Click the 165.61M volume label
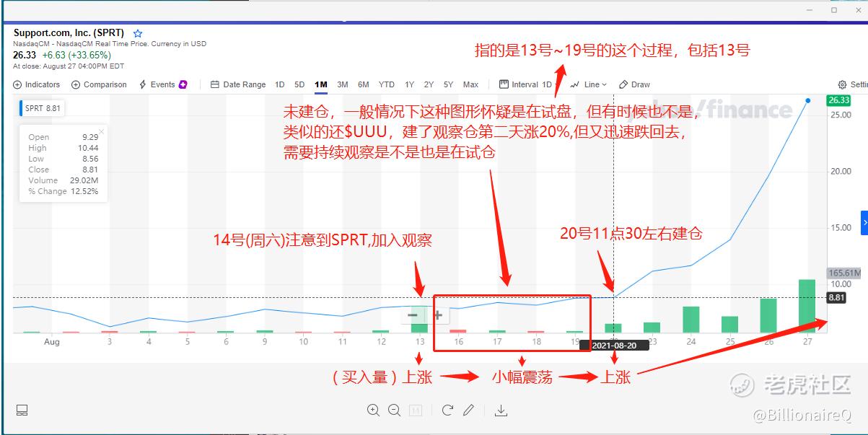Screen dimensions: 868x435 click(845, 273)
